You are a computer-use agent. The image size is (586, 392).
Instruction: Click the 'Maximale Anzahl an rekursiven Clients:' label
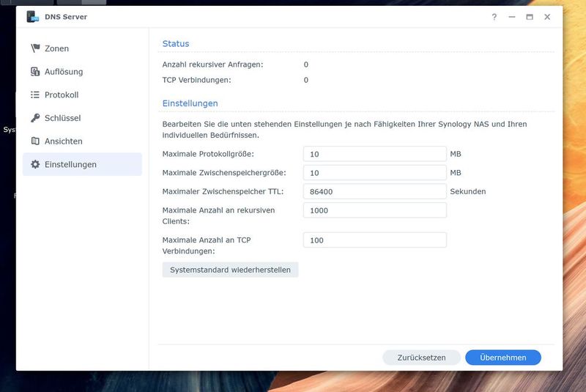click(218, 215)
